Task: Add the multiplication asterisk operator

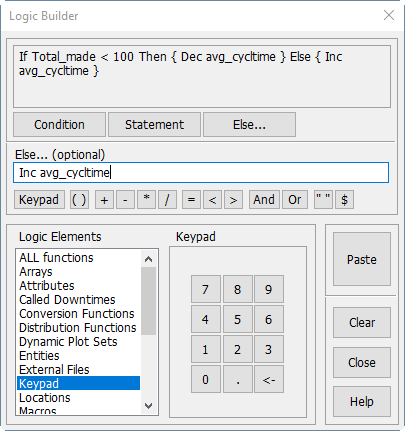Action: click(x=146, y=200)
